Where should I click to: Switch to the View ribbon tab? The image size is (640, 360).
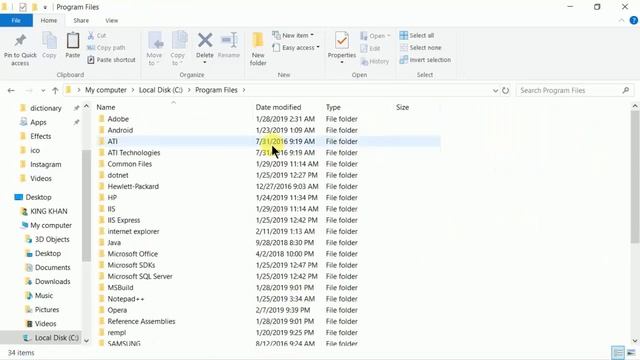(x=111, y=20)
